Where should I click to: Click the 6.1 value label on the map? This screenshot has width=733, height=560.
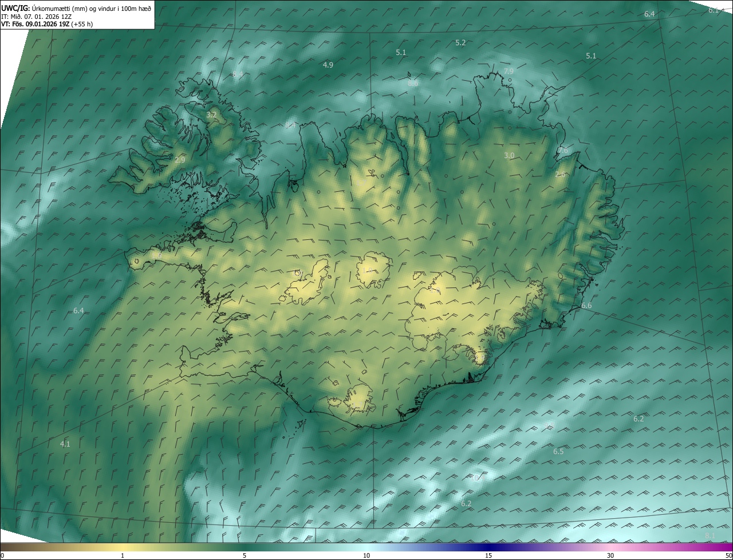(x=714, y=10)
